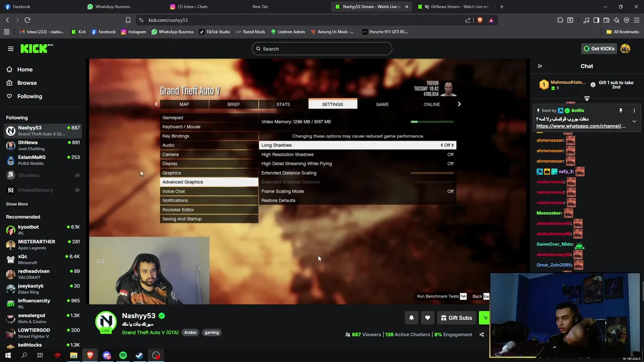Go back in browser history
The height and width of the screenshot is (362, 644).
[8, 20]
